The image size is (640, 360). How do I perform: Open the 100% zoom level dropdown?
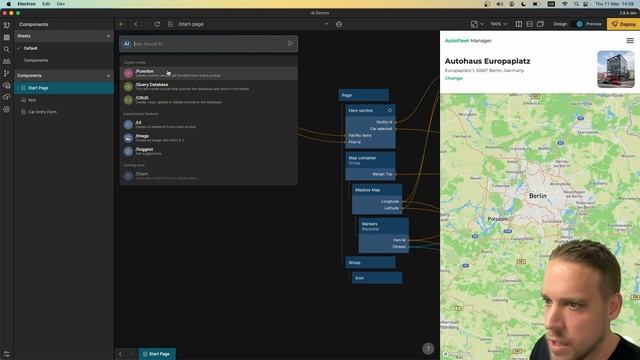pos(498,24)
